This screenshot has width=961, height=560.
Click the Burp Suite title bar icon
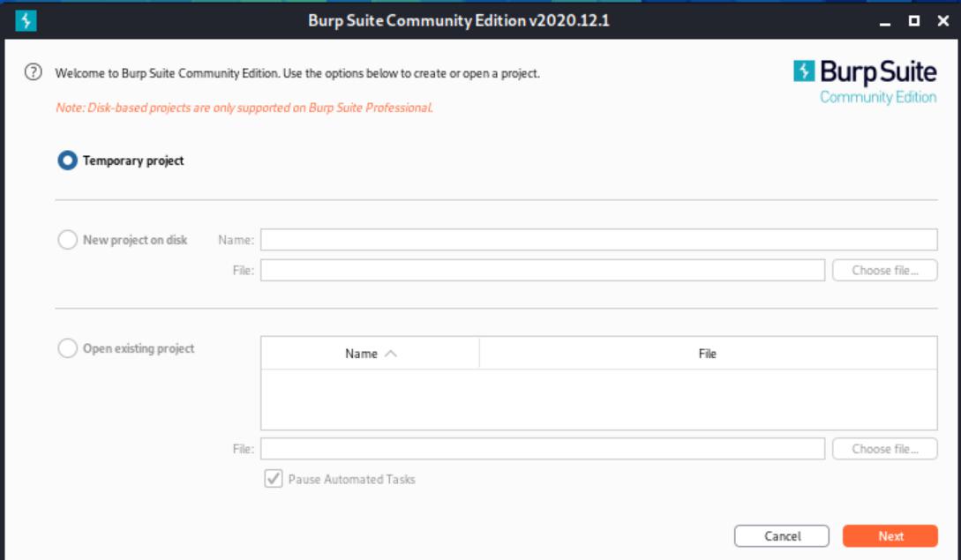click(26, 20)
